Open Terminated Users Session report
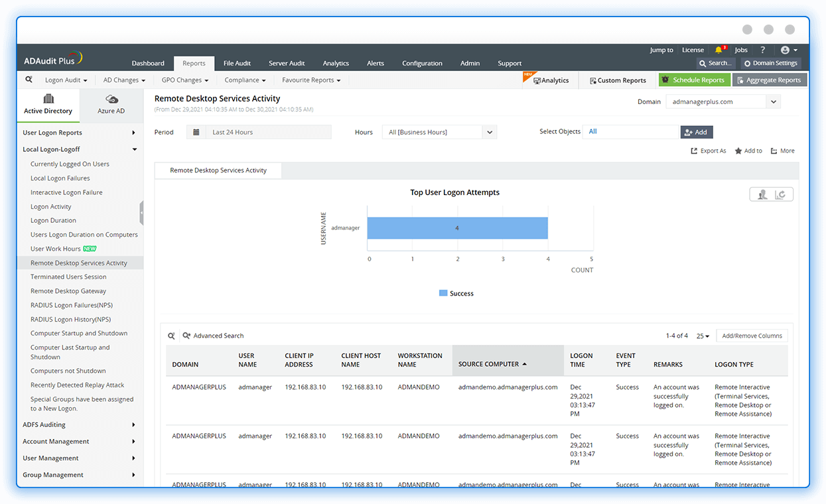Image resolution: width=826 pixels, height=504 pixels. (68, 277)
